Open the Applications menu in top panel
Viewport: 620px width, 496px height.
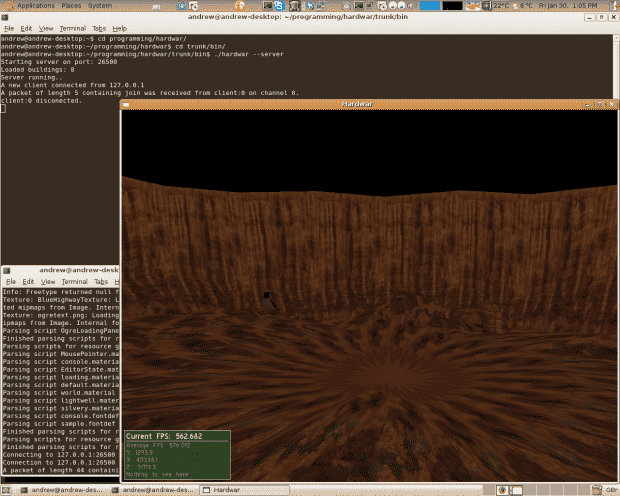[x=35, y=5]
